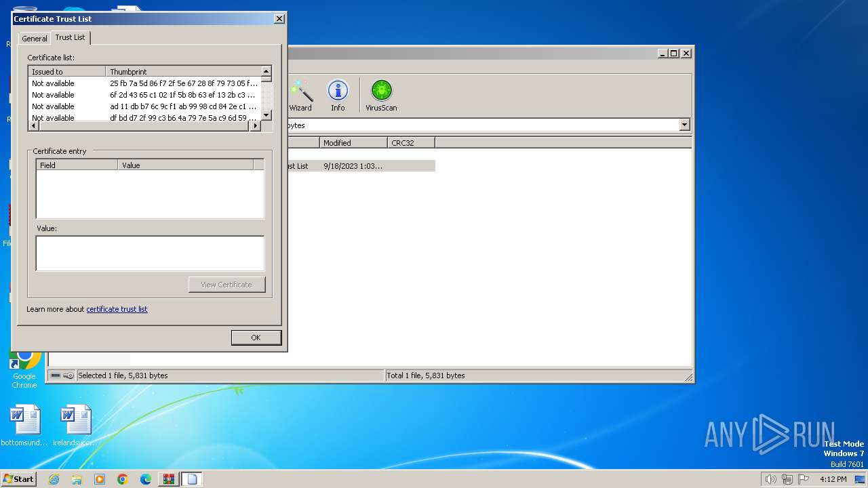The height and width of the screenshot is (488, 868).
Task: Click the WinRAR status bar drive icon
Action: 56,375
